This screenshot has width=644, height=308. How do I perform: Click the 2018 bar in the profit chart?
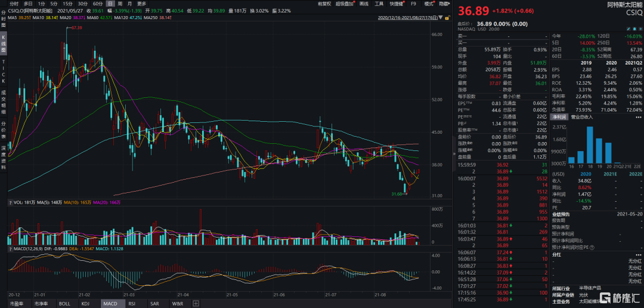[590, 145]
